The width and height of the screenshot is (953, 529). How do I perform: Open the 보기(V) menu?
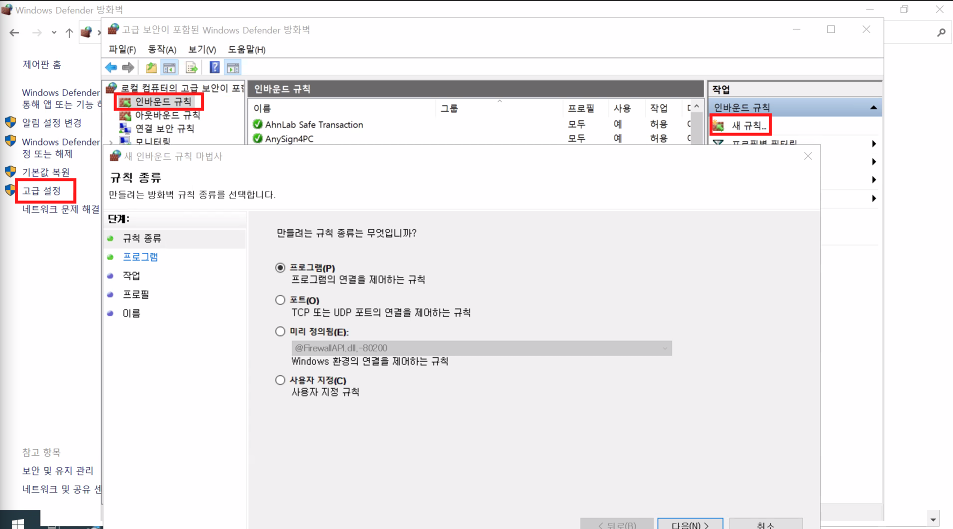coord(202,49)
